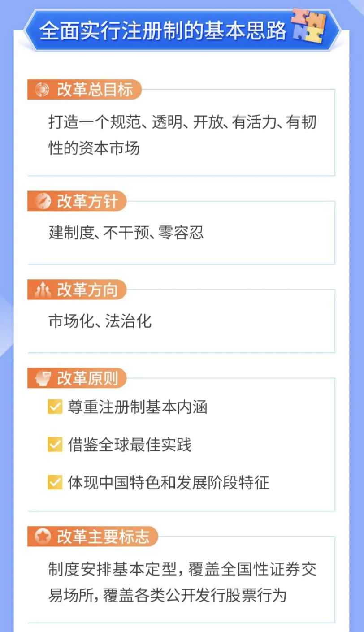
Task: Click the upward arrows icon beside 改革方向
Action: (43, 290)
